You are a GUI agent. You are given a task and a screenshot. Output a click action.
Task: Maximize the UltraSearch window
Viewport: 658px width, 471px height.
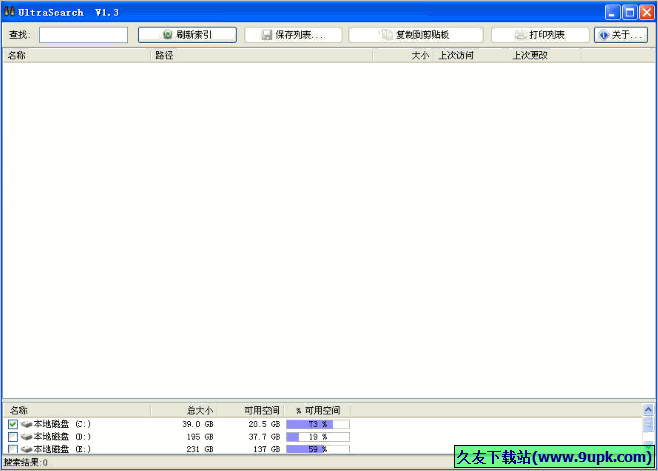click(x=629, y=12)
